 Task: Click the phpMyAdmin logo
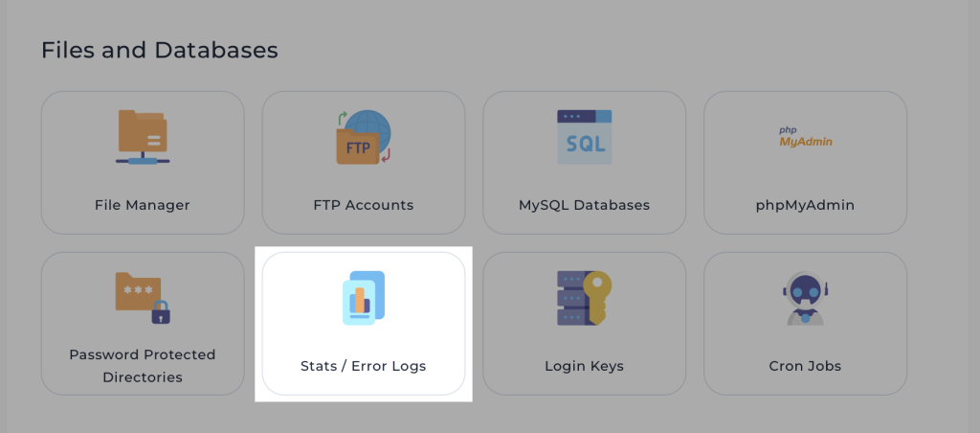pos(805,137)
